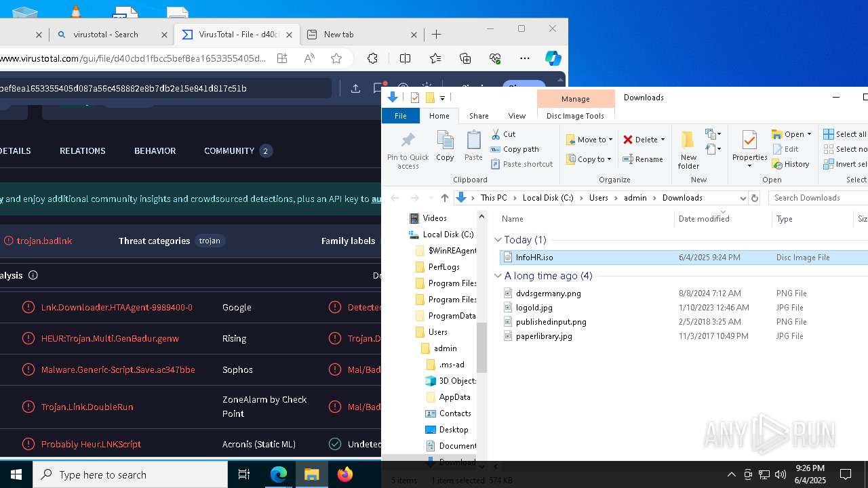This screenshot has height=488, width=868.
Task: Click the New folder icon
Action: point(688,150)
